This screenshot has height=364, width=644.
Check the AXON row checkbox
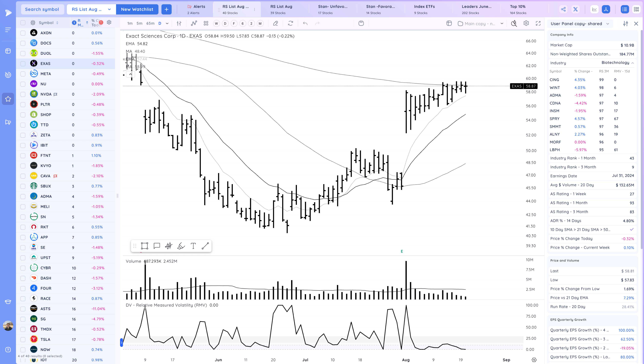[23, 33]
